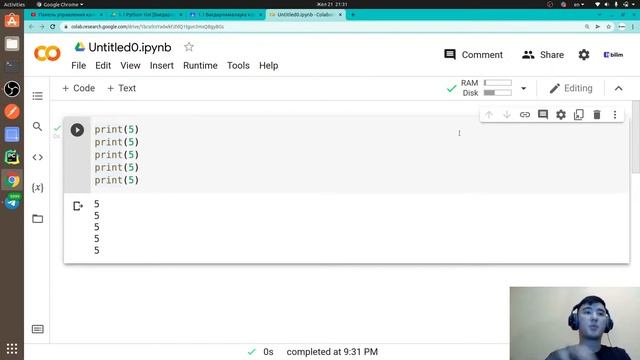Copy link to cell icon
The width and height of the screenshot is (640, 360).
[525, 115]
